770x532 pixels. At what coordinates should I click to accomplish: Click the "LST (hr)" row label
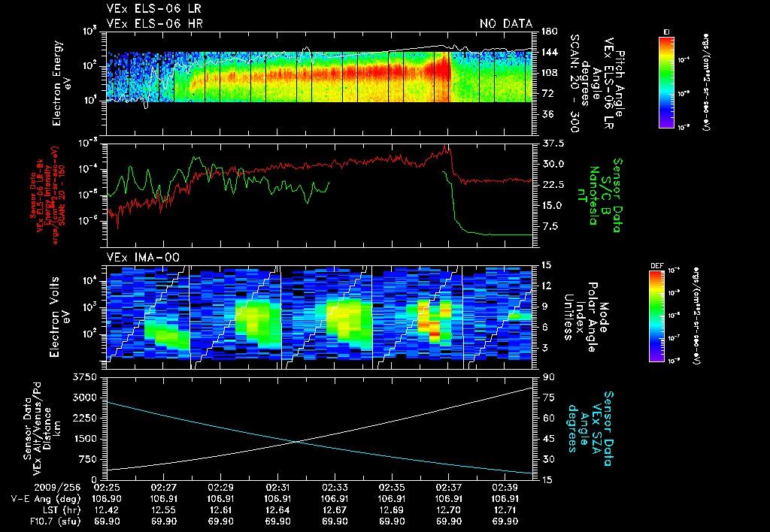(60, 510)
